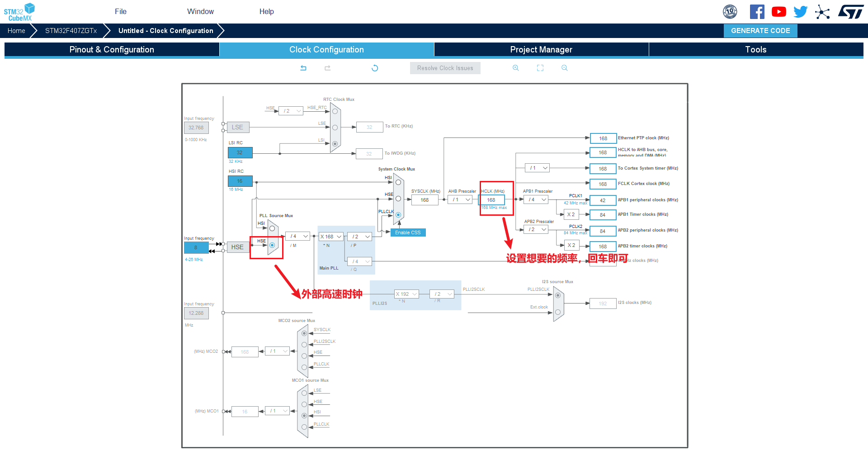
Task: Open the Cortex System timer /1 dropdown
Action: tap(537, 168)
